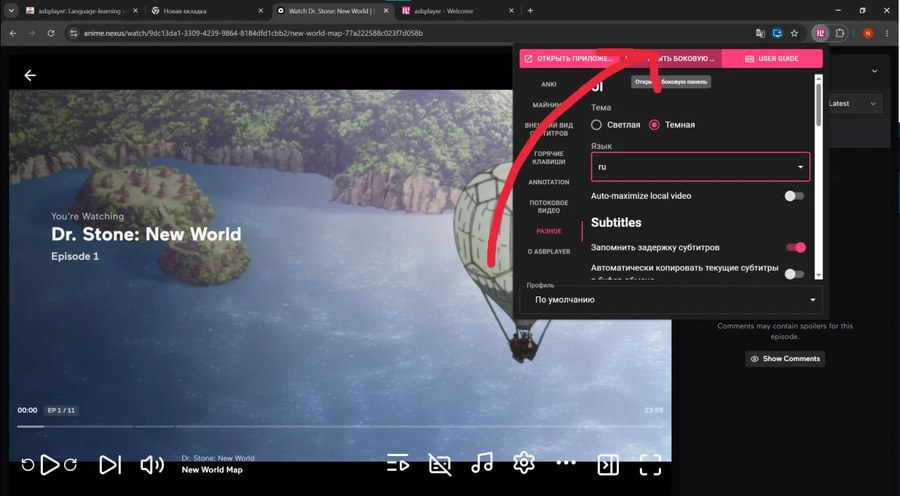Click the Dr. Stone: New World title overlay
This screenshot has width=900, height=496.
146,234
